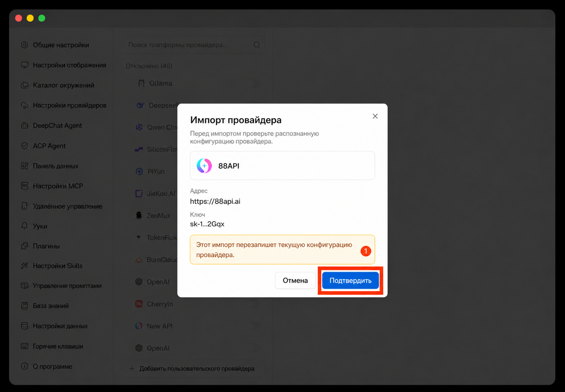
Task: Toggle the CherryIn provider switch
Action: 252,304
